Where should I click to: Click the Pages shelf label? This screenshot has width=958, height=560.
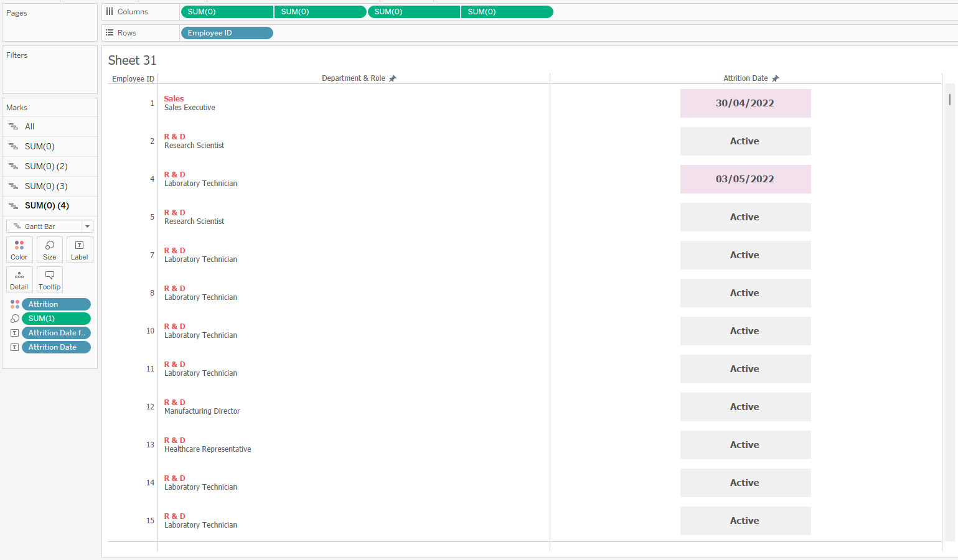[17, 13]
